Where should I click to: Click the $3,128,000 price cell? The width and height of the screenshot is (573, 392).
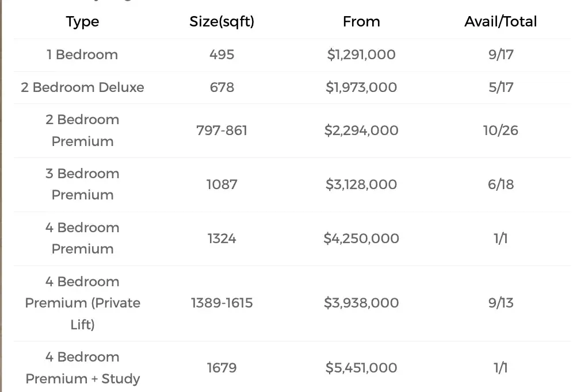coord(361,185)
